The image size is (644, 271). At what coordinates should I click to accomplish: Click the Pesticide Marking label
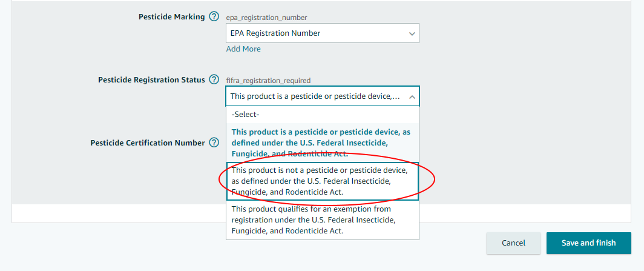(x=172, y=17)
